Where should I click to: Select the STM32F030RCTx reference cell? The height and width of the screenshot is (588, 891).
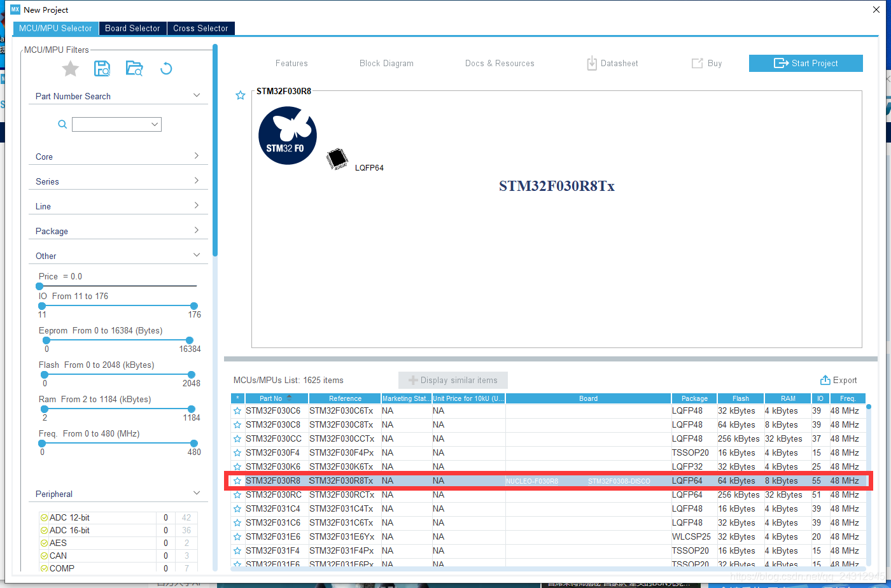pos(345,495)
